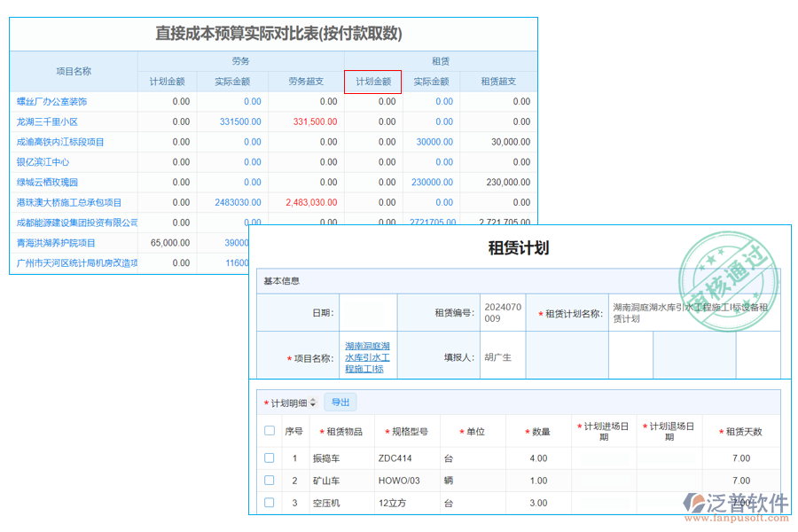Click the highlighted 计划金额 column header
798x532 pixels.
375,82
